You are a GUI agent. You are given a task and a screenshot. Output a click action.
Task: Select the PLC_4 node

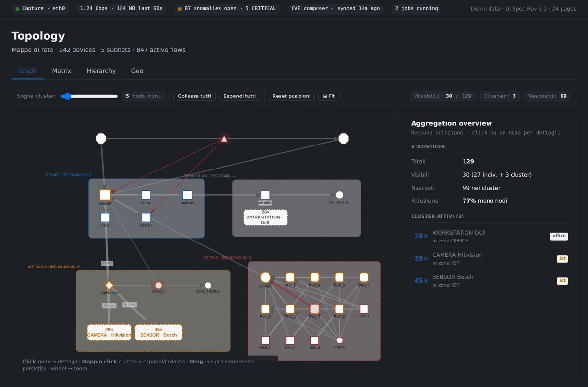pos(364,278)
